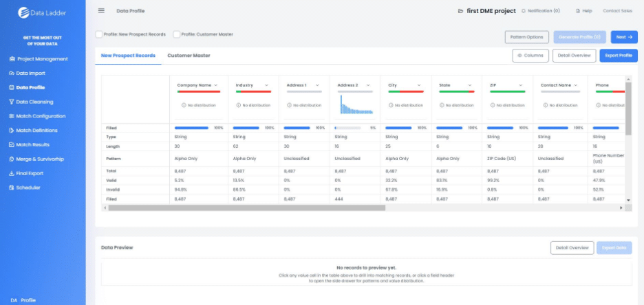The height and width of the screenshot is (305, 644).
Task: Expand the Company Name column dropdown
Action: coord(215,85)
